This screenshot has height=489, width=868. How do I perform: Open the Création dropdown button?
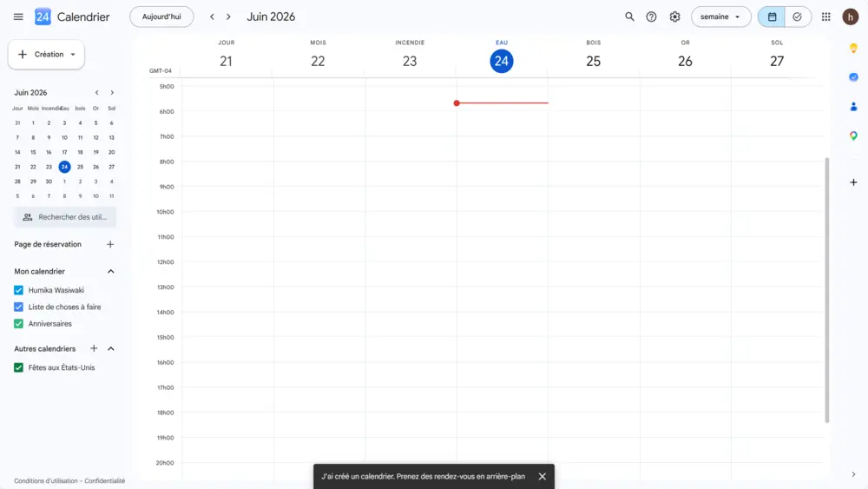(46, 54)
